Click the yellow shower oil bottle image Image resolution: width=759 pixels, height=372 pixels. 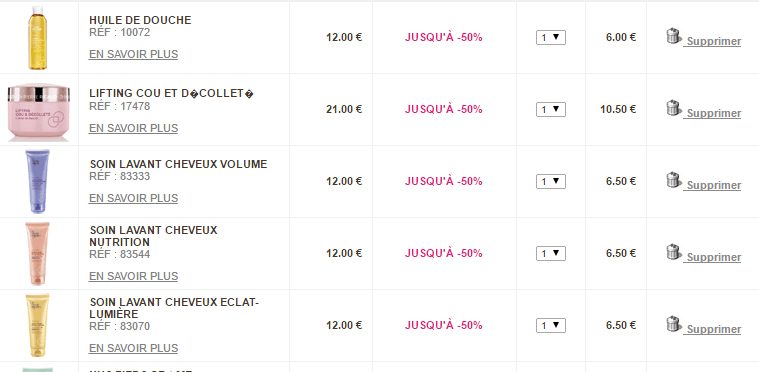pos(37,38)
